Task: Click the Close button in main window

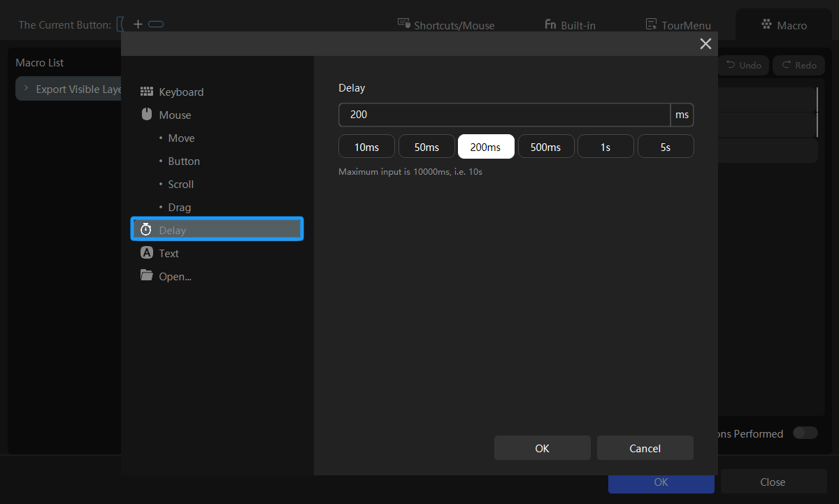Action: point(773,482)
